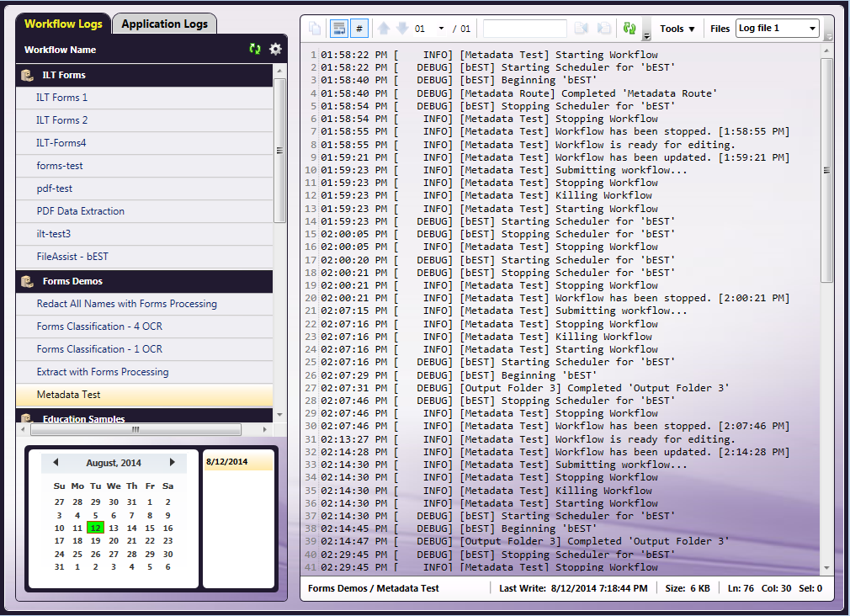The image size is (850, 616).
Task: Switch to the Workflow Logs tab
Action: 63,24
